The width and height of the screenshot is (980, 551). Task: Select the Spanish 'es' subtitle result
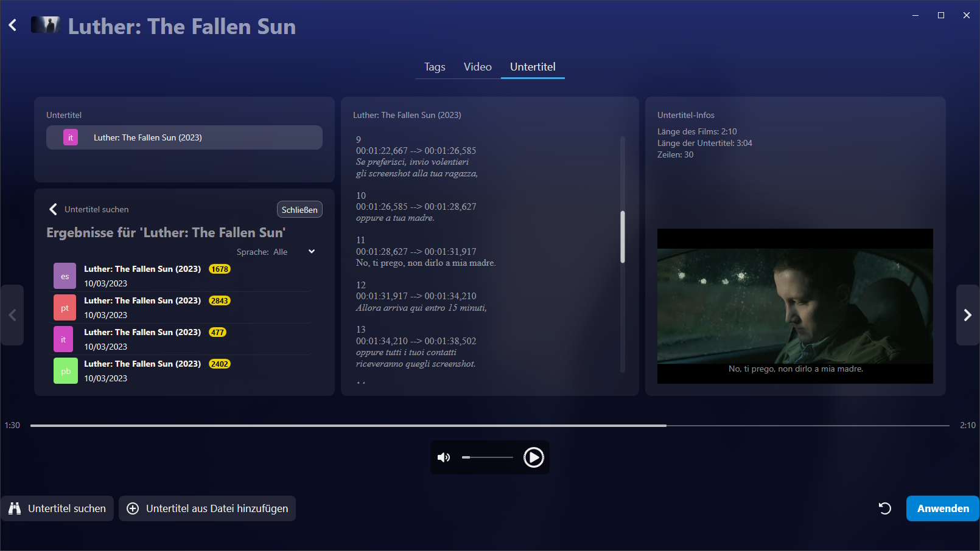click(x=141, y=276)
